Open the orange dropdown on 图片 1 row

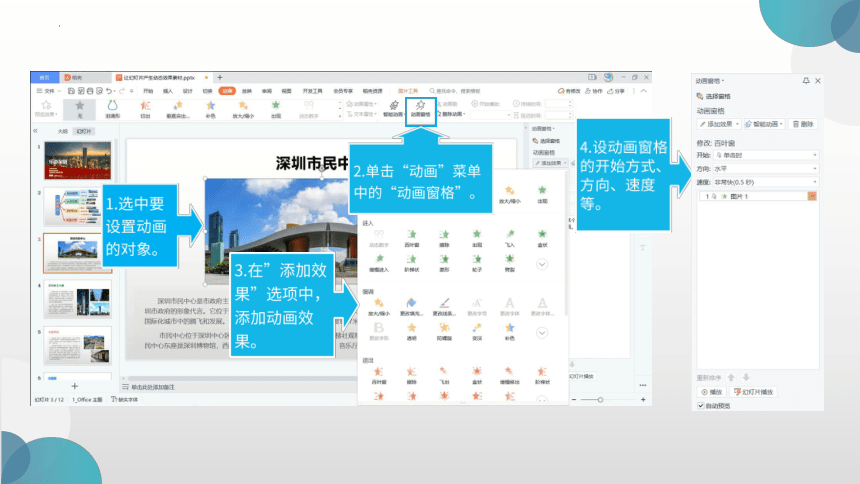pyautogui.click(x=812, y=196)
